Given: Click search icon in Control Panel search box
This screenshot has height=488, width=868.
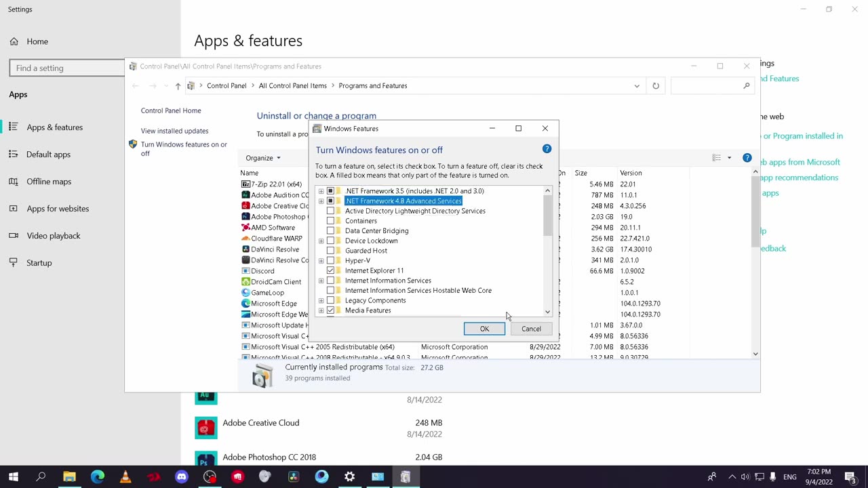Looking at the screenshot, I should (x=746, y=86).
